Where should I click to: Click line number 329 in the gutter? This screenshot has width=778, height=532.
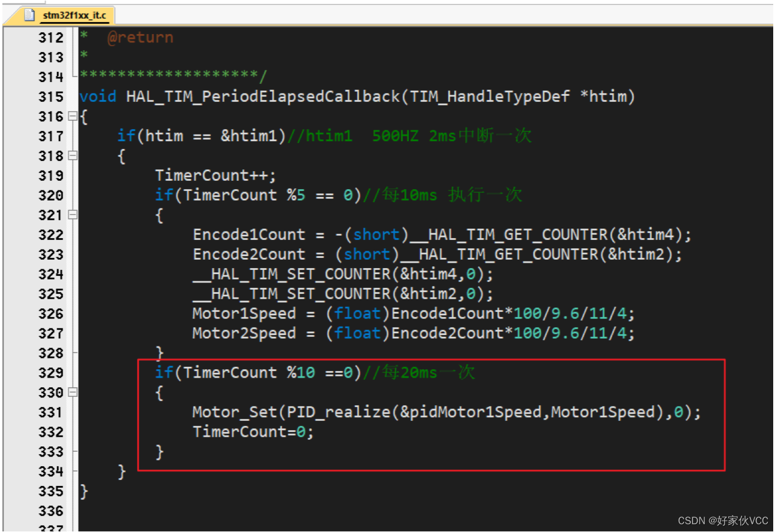tap(51, 373)
